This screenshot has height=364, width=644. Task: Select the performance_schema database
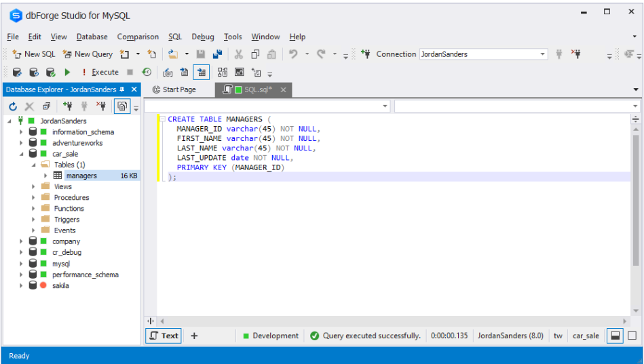point(86,275)
